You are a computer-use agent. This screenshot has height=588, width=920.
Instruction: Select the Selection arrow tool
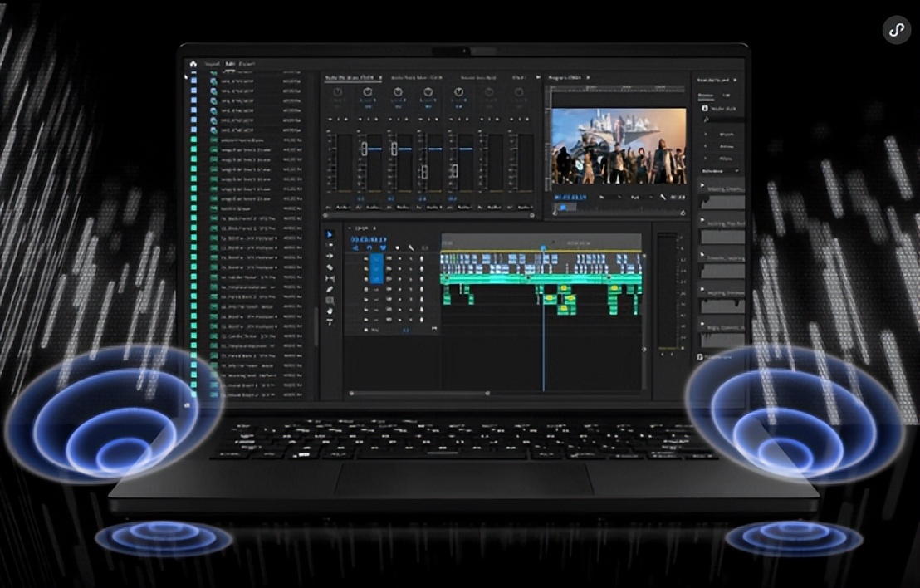tap(330, 235)
